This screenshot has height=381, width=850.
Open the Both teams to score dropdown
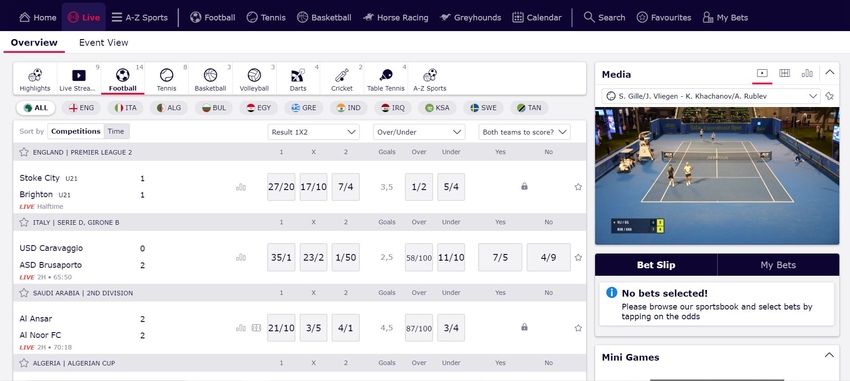[524, 132]
